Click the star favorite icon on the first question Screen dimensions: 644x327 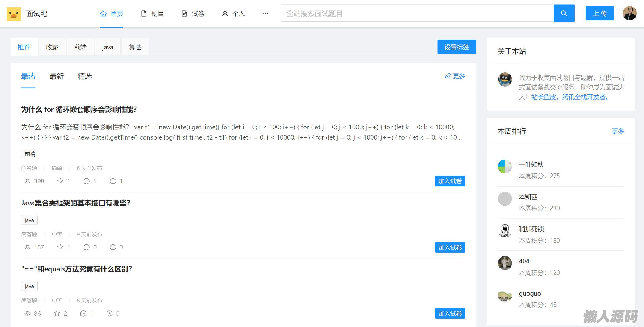click(60, 181)
